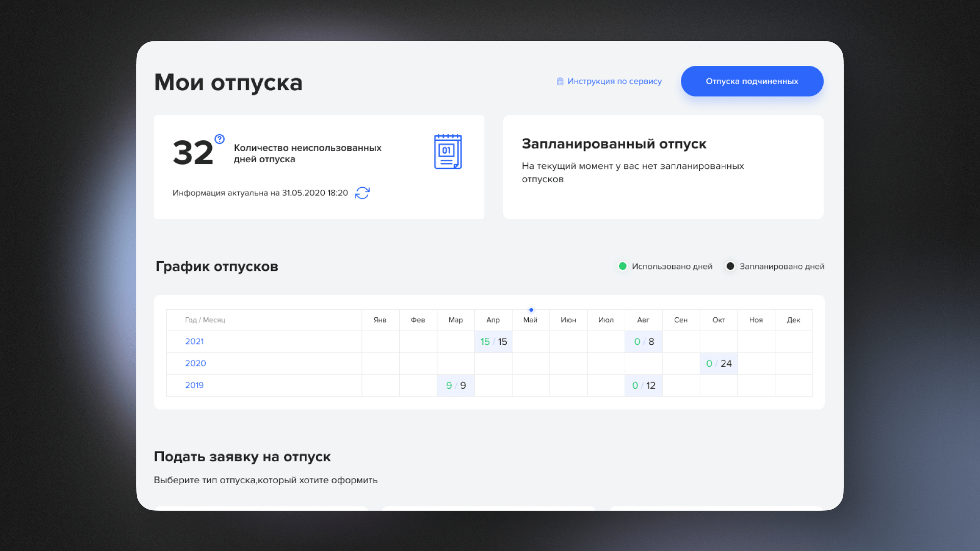
Task: Click the 0/8 cell for August 2021
Action: 643,341
